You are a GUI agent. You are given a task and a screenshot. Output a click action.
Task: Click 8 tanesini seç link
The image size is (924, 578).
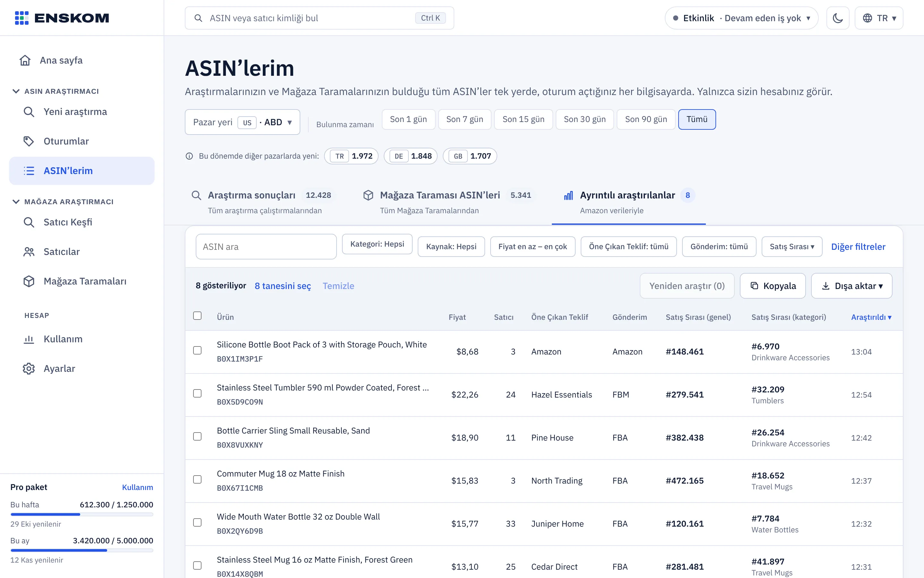point(283,286)
